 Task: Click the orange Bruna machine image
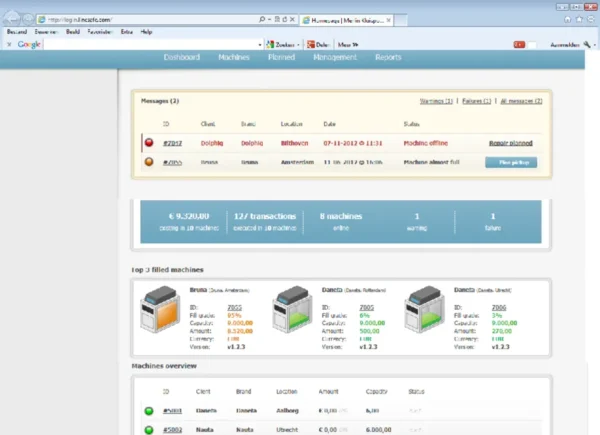[x=160, y=309]
